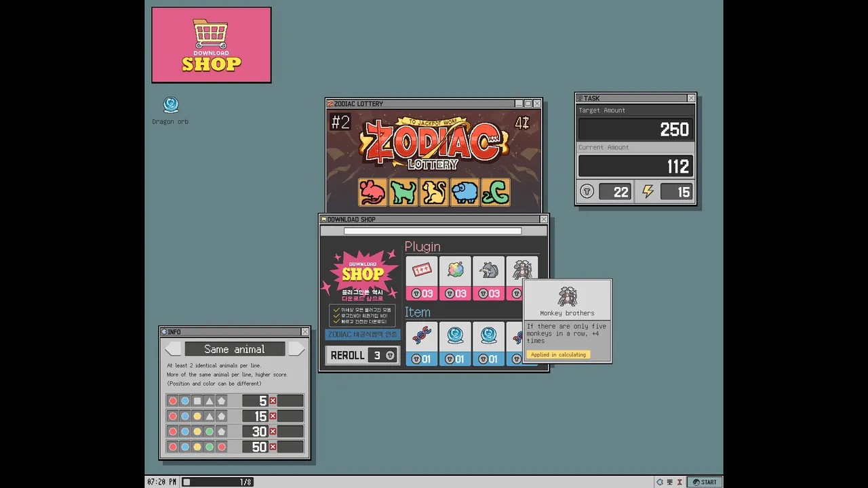Click the ZODIAC blue banner link in shop
Image resolution: width=868 pixels, height=488 pixels.
363,334
